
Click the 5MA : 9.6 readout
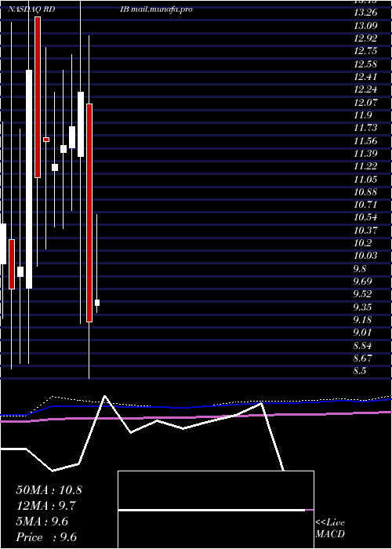[x=42, y=522]
